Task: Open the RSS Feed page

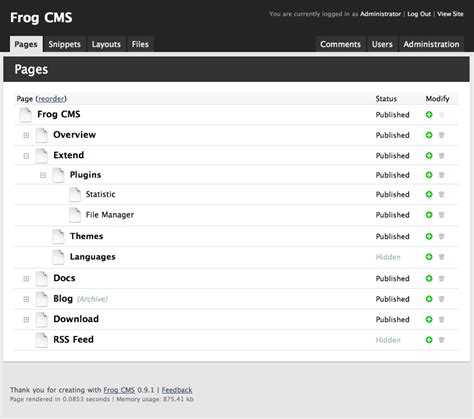Action: [x=73, y=339]
